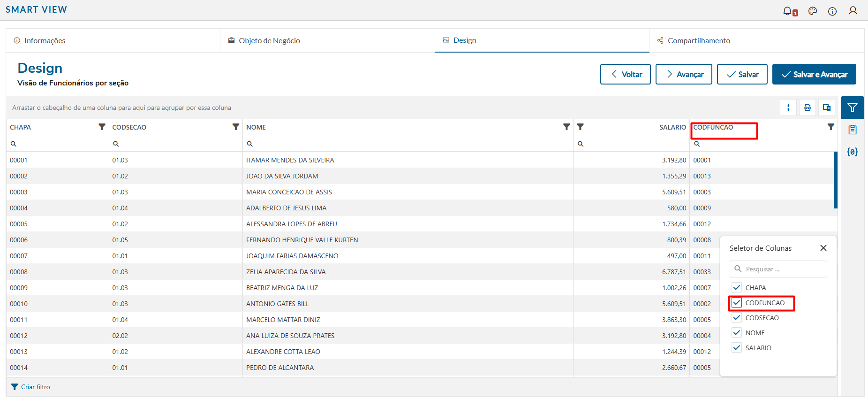Image resolution: width=868 pixels, height=400 pixels.
Task: Click the Avançar button
Action: pos(684,74)
